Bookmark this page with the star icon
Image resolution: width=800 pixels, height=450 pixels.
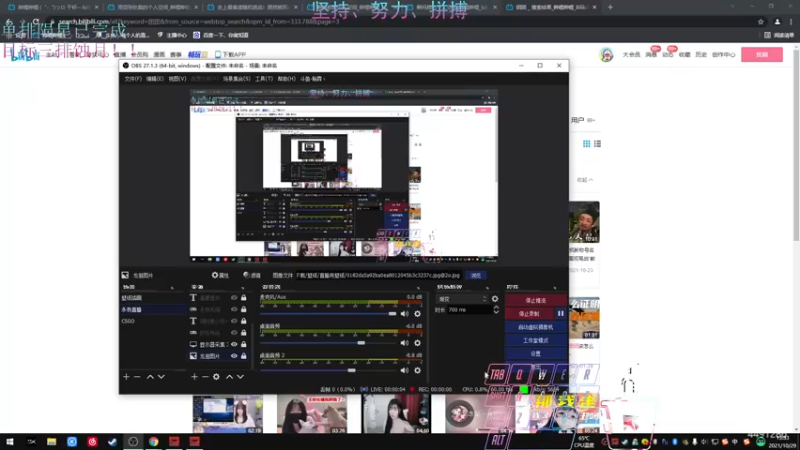pos(761,21)
